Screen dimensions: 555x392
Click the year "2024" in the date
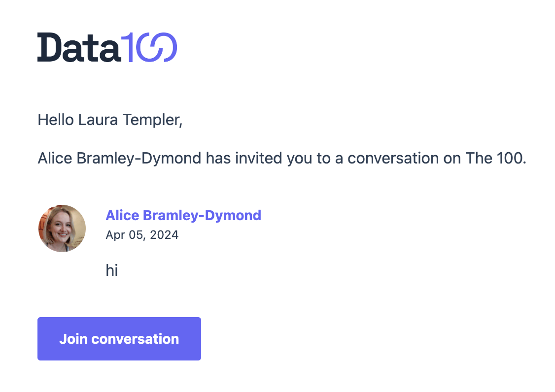coord(164,235)
